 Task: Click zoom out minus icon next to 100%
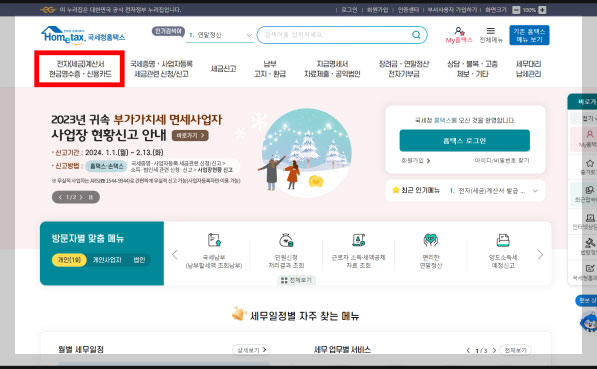pos(516,10)
